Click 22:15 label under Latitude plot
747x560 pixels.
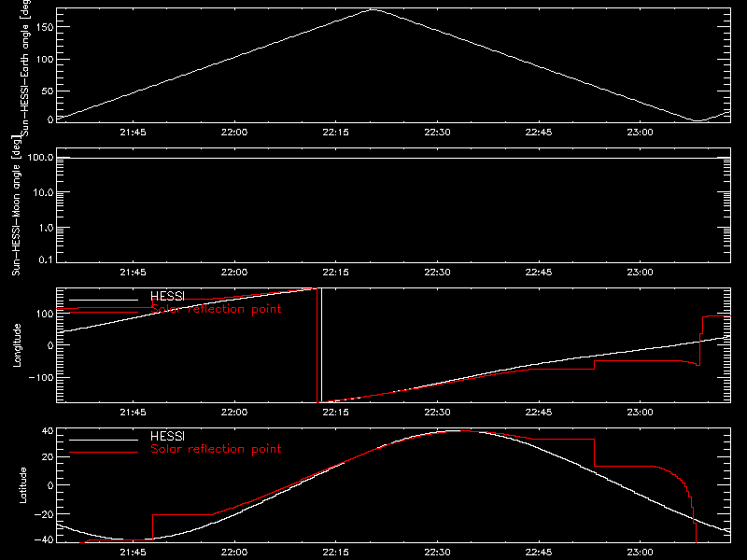click(336, 552)
